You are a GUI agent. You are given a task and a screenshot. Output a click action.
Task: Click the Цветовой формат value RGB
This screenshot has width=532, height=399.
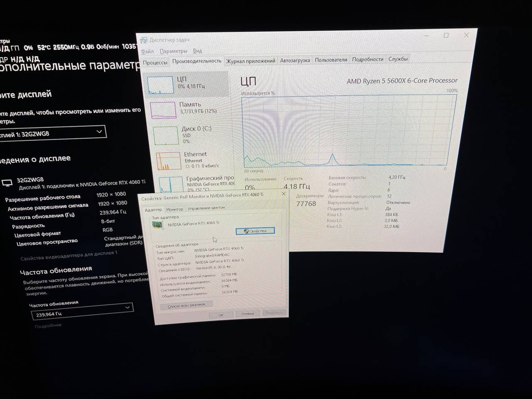pyautogui.click(x=108, y=229)
